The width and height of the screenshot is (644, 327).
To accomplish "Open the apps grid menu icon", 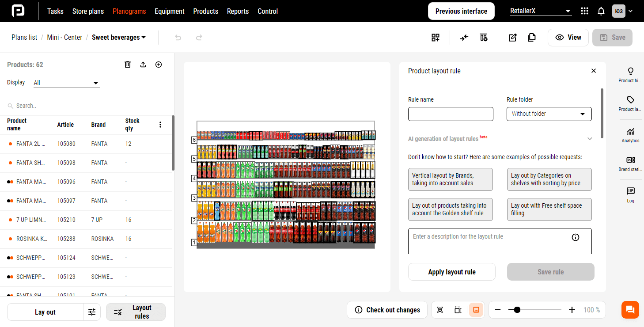I will click(x=584, y=11).
